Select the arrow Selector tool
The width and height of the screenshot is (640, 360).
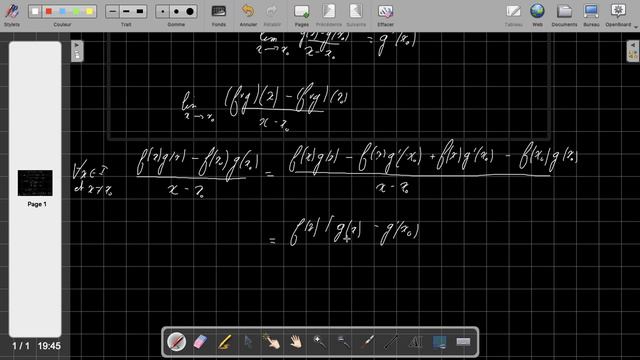248,342
